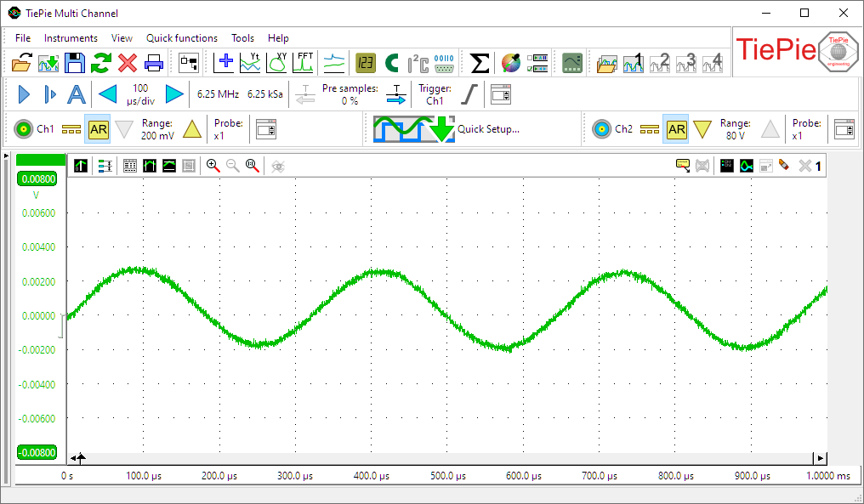Start continuous measuring with play arrow

(x=24, y=94)
